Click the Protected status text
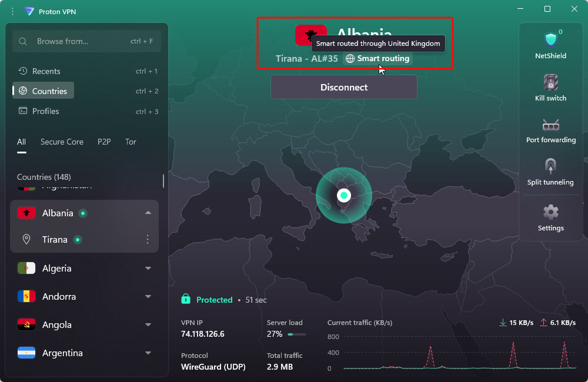Screen dimensions: 588x382 214,300
